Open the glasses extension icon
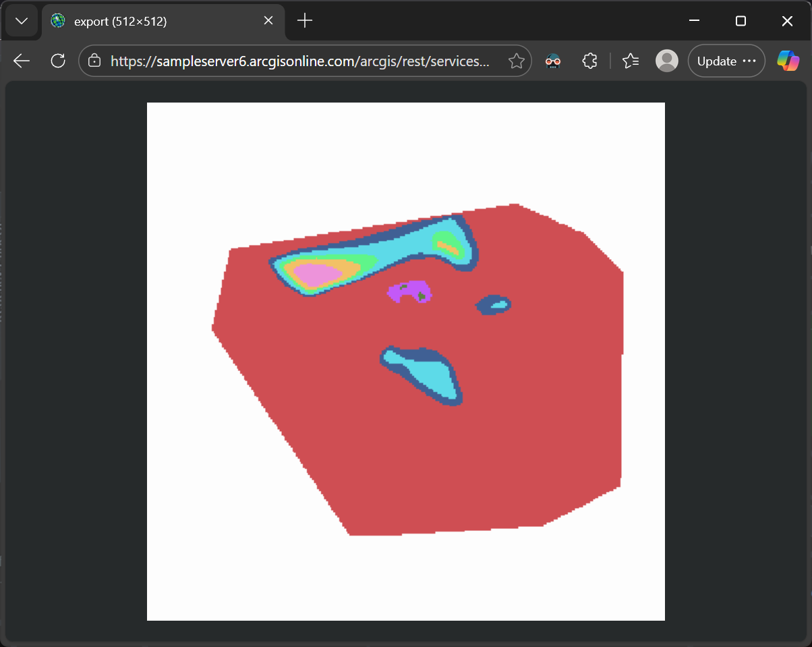This screenshot has height=647, width=812. tap(553, 61)
